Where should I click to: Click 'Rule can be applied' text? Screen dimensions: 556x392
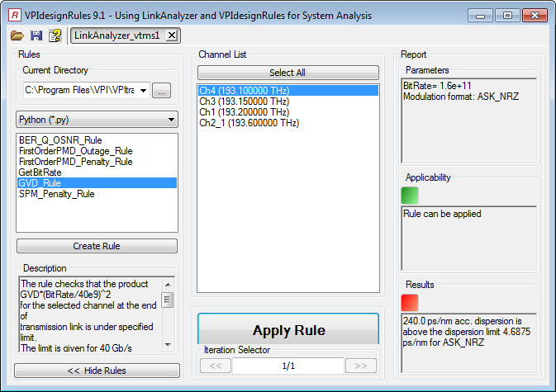click(442, 214)
